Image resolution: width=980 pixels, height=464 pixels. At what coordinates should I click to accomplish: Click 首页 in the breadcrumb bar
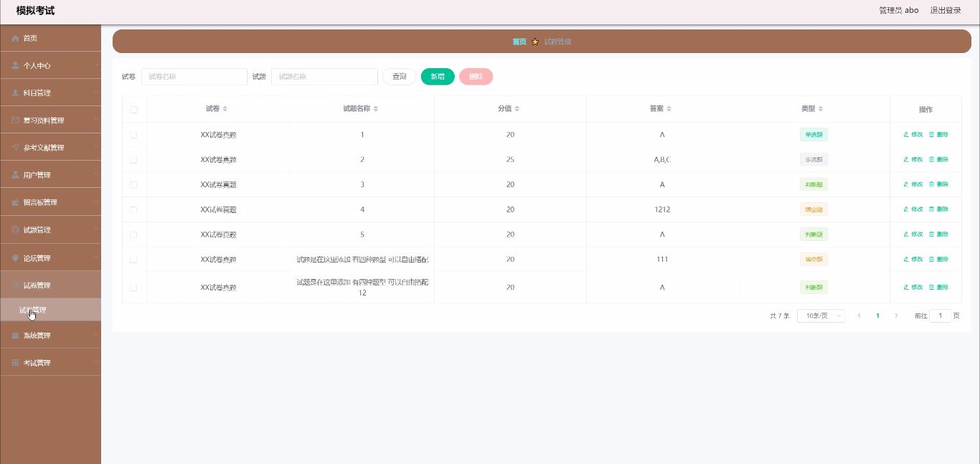(519, 42)
